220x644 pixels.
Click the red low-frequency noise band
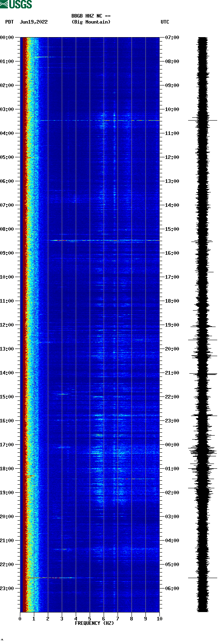pyautogui.click(x=24, y=325)
